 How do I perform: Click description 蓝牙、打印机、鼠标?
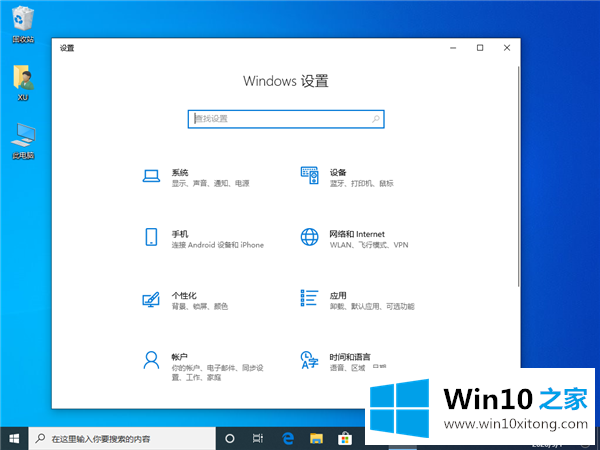(362, 184)
